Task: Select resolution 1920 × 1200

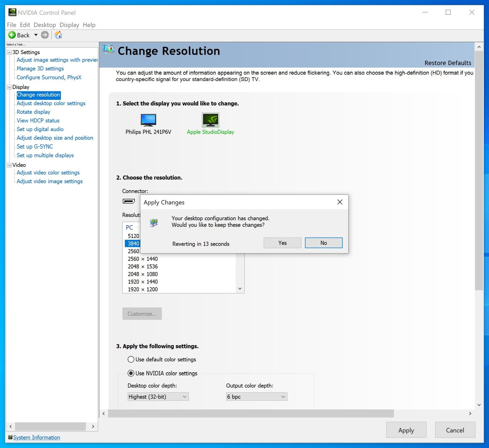Action: point(143,289)
